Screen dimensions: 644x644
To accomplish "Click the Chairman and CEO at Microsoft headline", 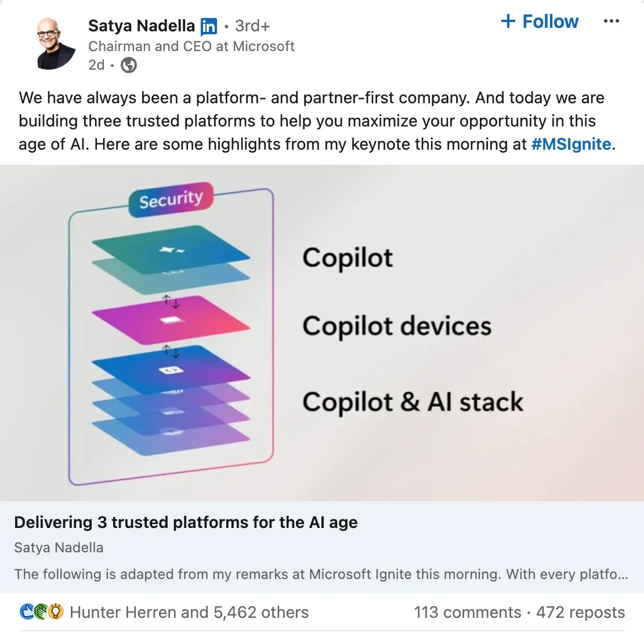I will point(191,46).
